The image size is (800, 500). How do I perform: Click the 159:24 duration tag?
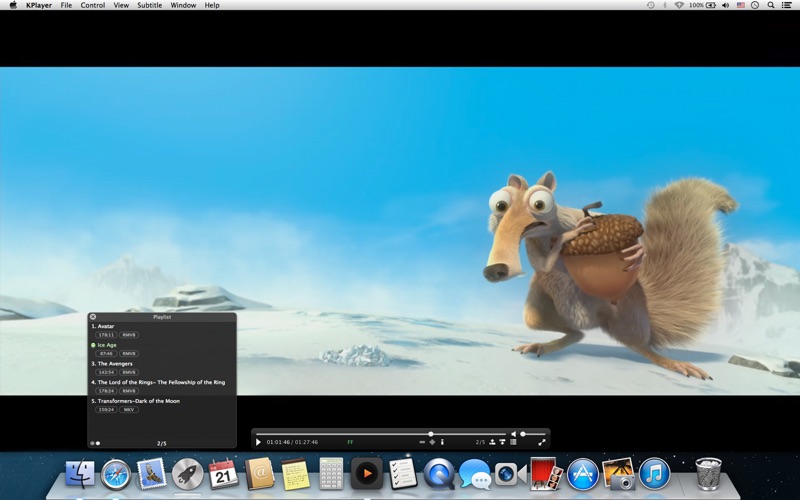(106, 409)
